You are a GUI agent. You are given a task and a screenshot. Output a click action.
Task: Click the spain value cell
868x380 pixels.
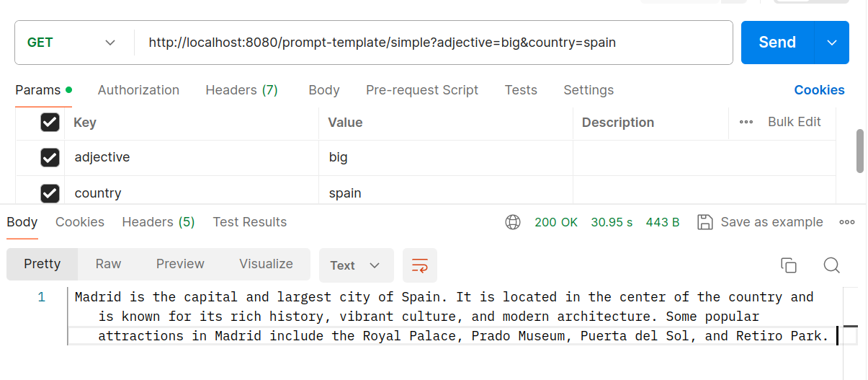coord(446,191)
